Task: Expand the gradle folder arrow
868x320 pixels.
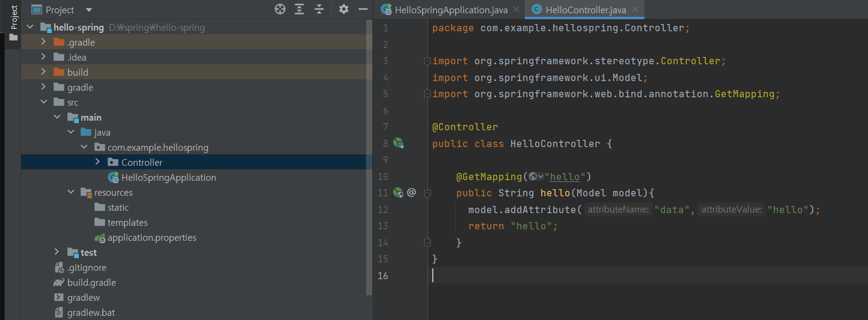Action: [43, 88]
